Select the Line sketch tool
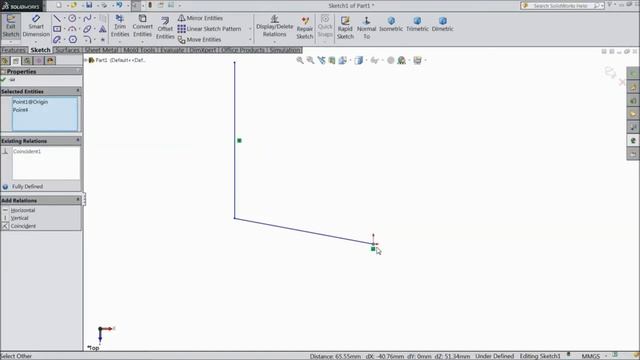The image size is (640, 360). click(57, 18)
